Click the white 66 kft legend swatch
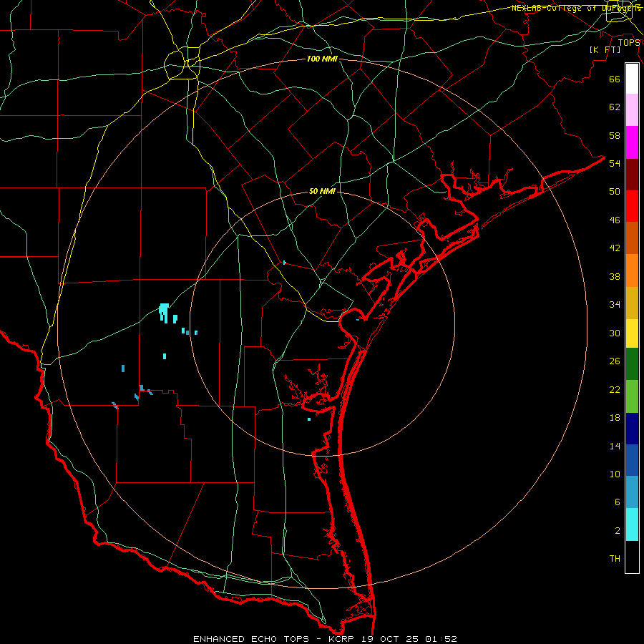 (632, 79)
